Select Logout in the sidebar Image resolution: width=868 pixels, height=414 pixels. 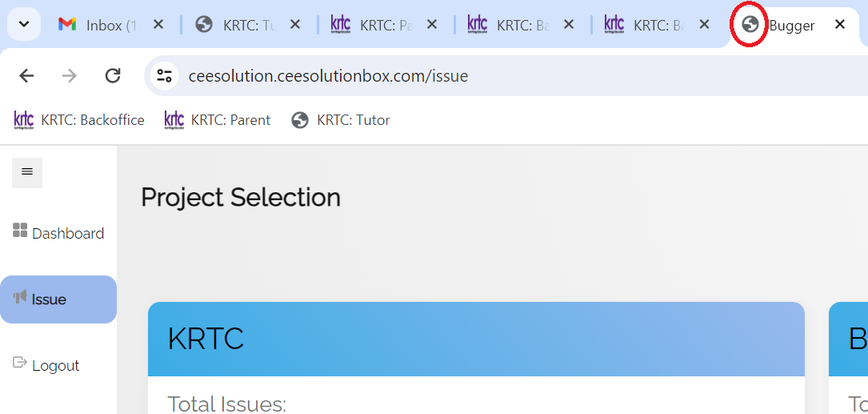coord(55,366)
